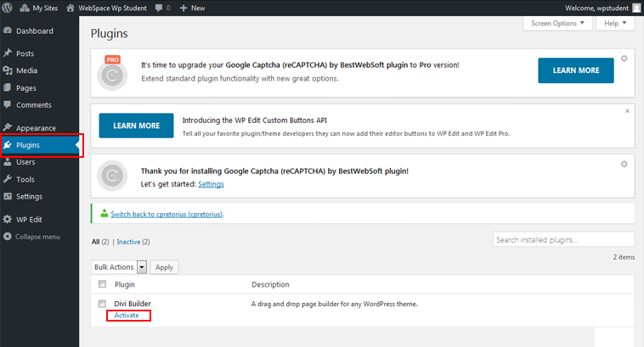
Task: Click the Settings sliders icon in sidebar
Action: click(8, 196)
